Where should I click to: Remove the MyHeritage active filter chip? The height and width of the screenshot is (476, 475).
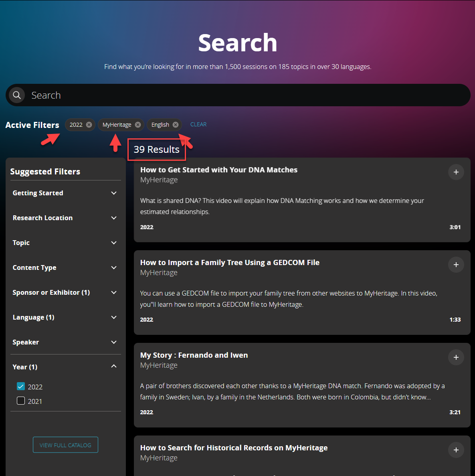point(138,125)
